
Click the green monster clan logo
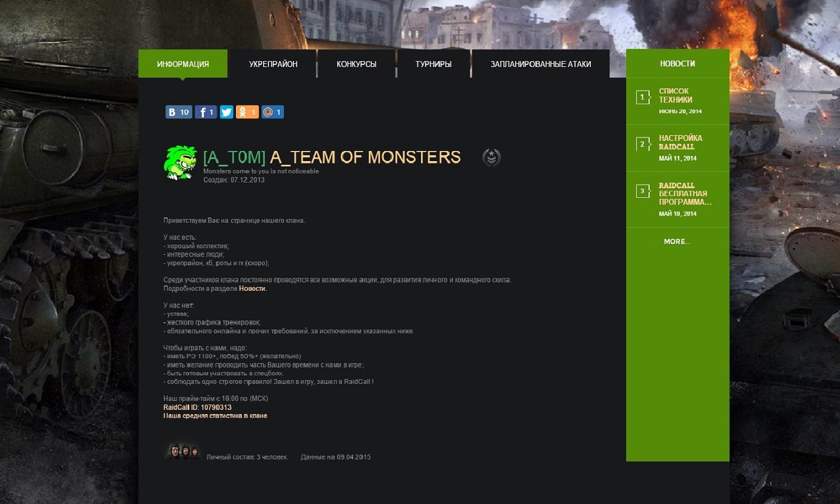point(180,162)
